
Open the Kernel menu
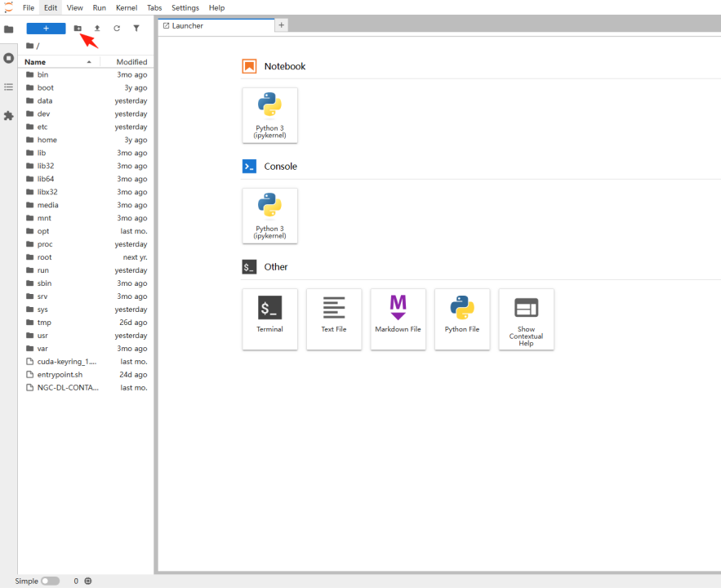tap(127, 8)
